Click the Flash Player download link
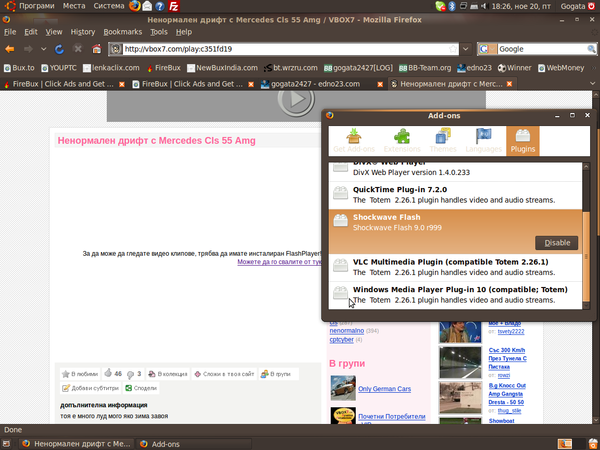This screenshot has height=450, width=600. point(279,262)
